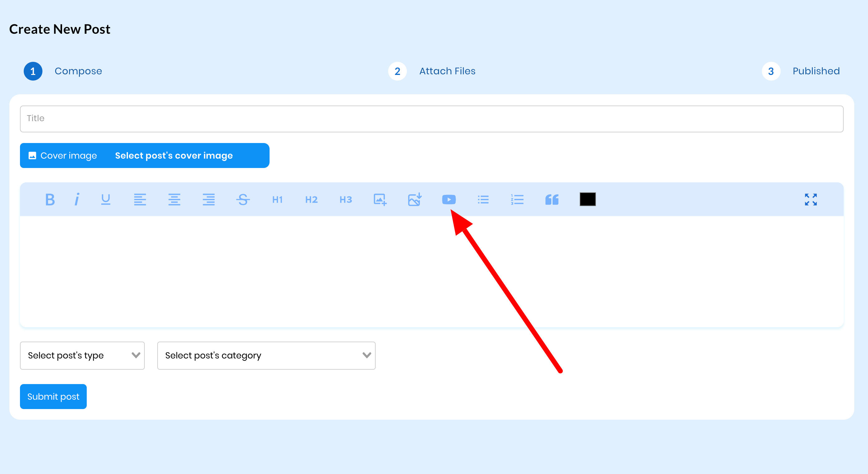Toggle unordered bullet list
Screen dimensions: 868x474
483,199
